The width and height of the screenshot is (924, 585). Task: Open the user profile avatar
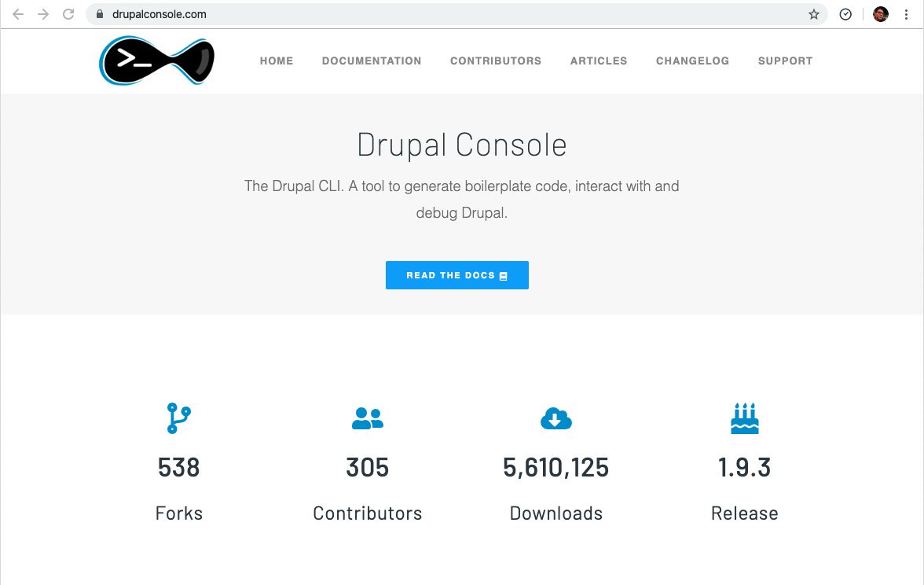[x=880, y=14]
